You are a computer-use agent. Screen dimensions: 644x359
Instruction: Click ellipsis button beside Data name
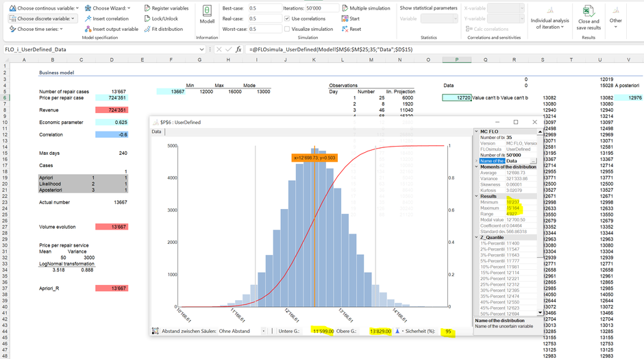point(533,161)
